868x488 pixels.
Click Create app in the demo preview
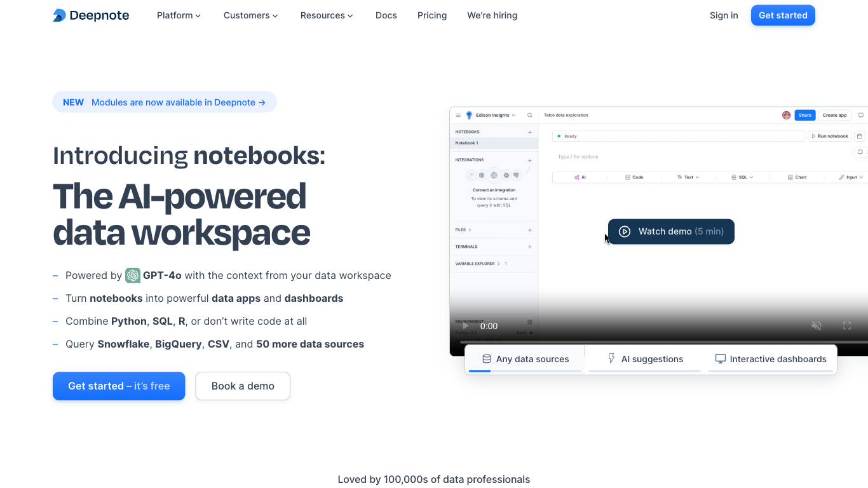point(834,115)
